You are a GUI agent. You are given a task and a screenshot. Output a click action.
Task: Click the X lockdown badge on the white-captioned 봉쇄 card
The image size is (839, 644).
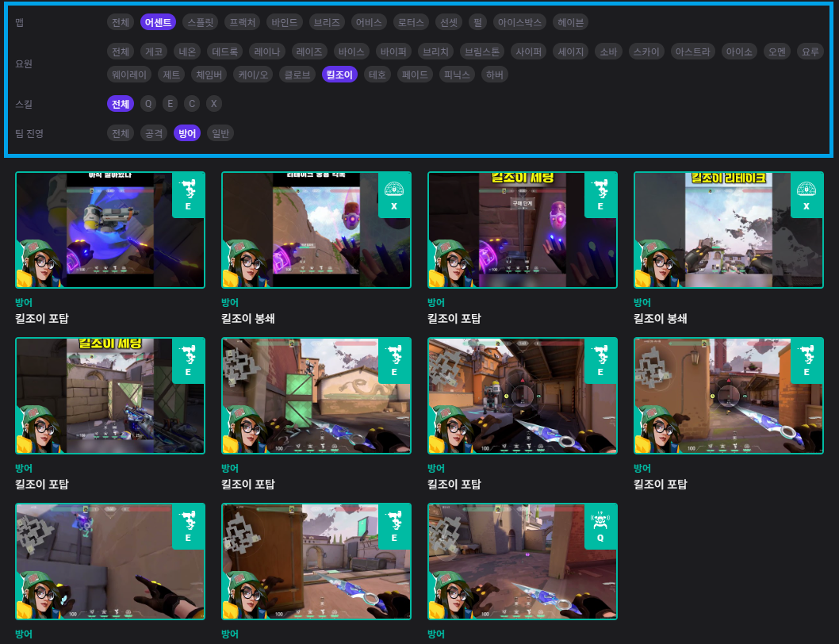tap(394, 195)
